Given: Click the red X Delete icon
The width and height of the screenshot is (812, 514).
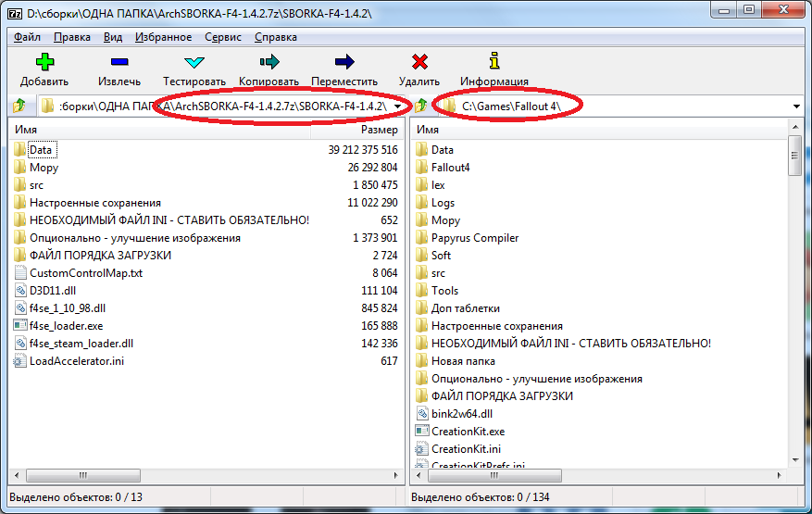Looking at the screenshot, I should tap(418, 63).
